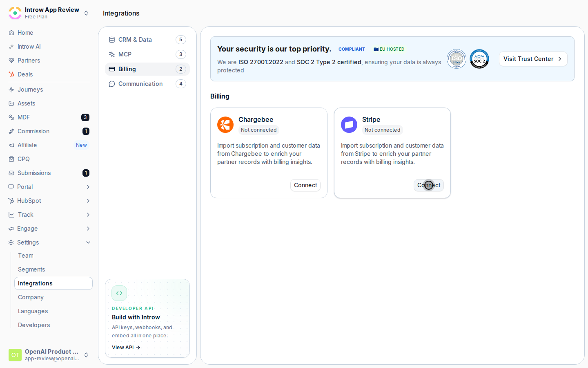
Task: Expand the HubSpot submenu chevron
Action: pyautogui.click(x=88, y=201)
